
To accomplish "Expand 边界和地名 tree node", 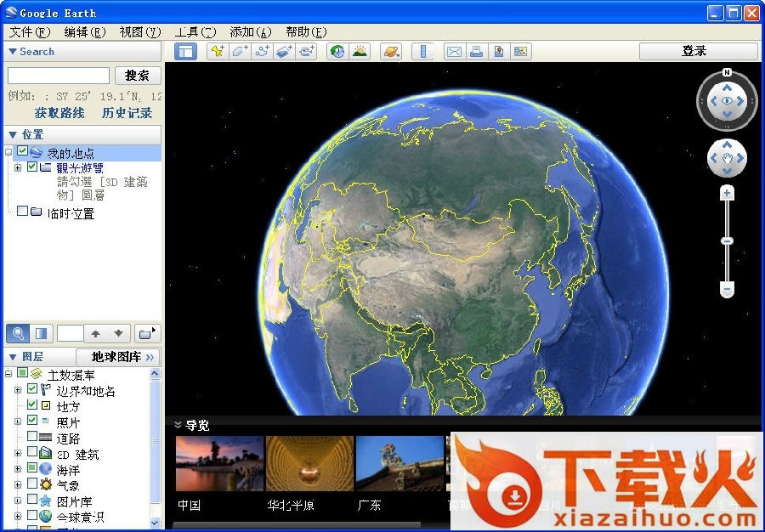I will click(x=18, y=389).
